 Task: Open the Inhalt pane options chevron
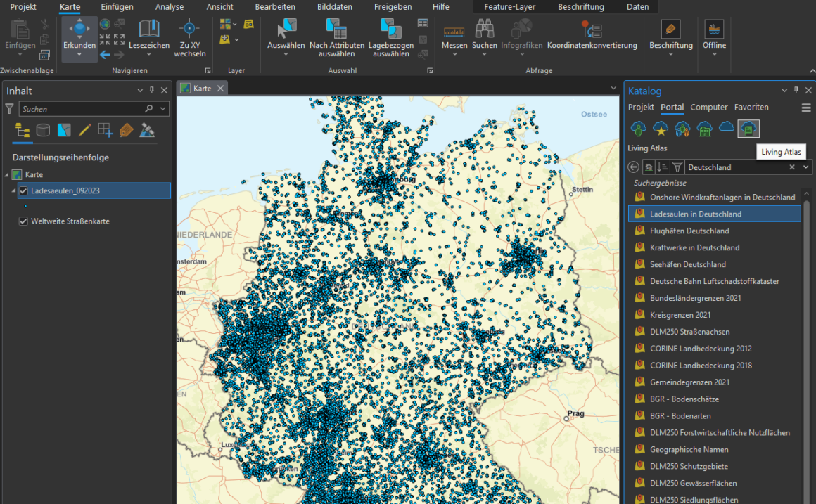click(140, 91)
